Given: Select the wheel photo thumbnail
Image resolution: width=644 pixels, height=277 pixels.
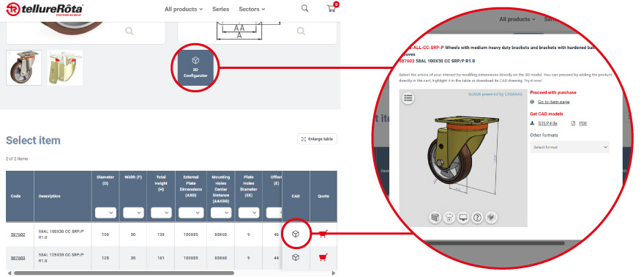Looking at the screenshot, I should point(24,68).
